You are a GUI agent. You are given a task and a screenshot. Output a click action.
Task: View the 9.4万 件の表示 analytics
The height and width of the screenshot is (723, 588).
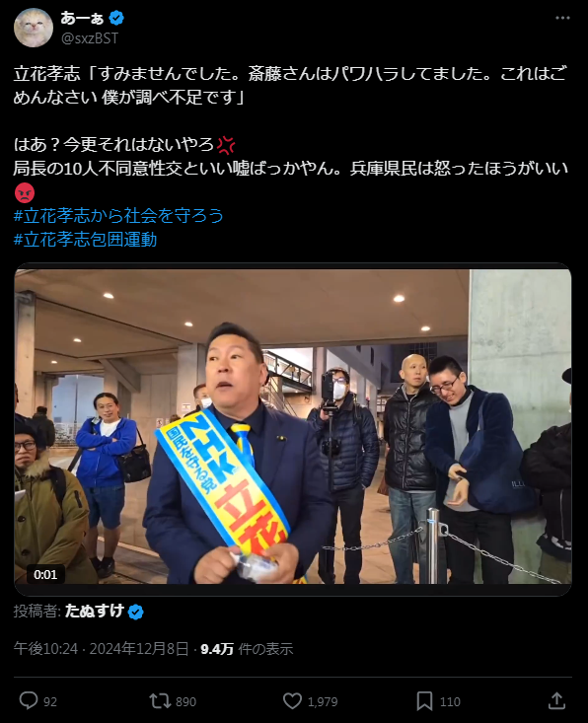pos(247,649)
